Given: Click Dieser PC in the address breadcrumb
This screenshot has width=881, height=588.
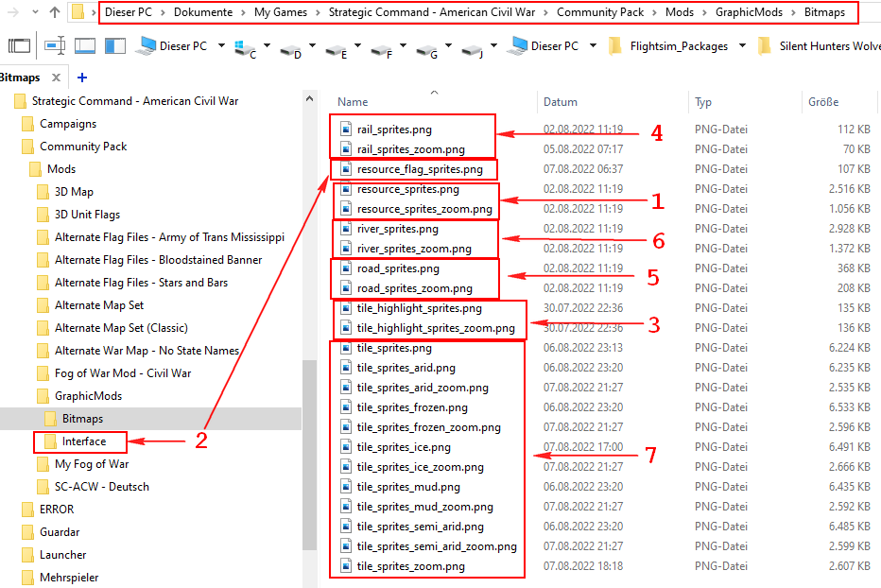Looking at the screenshot, I should (x=129, y=11).
